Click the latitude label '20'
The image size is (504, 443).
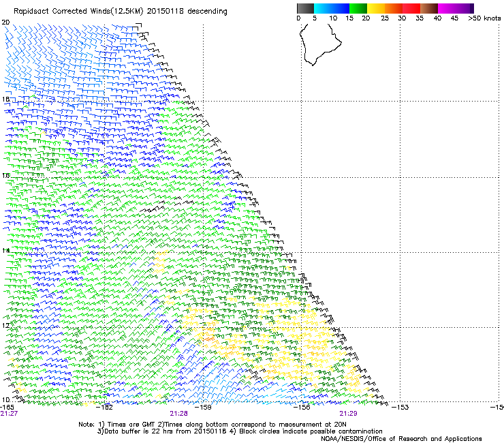pos(5,22)
